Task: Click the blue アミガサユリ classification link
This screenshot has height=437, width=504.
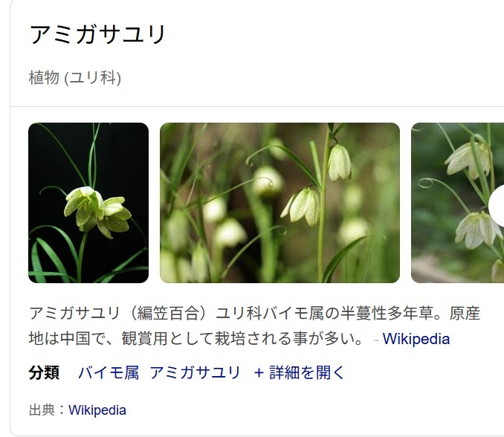Action: tap(195, 373)
